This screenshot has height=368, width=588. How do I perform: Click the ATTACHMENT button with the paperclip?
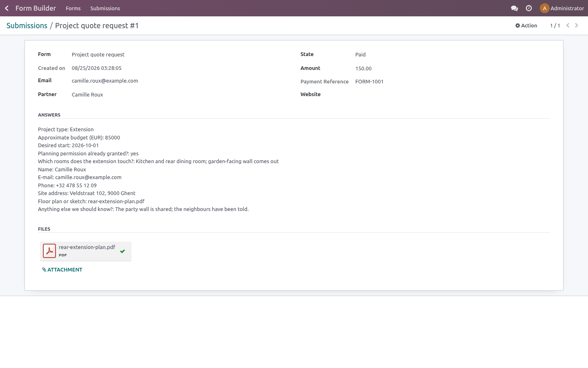[x=62, y=269]
